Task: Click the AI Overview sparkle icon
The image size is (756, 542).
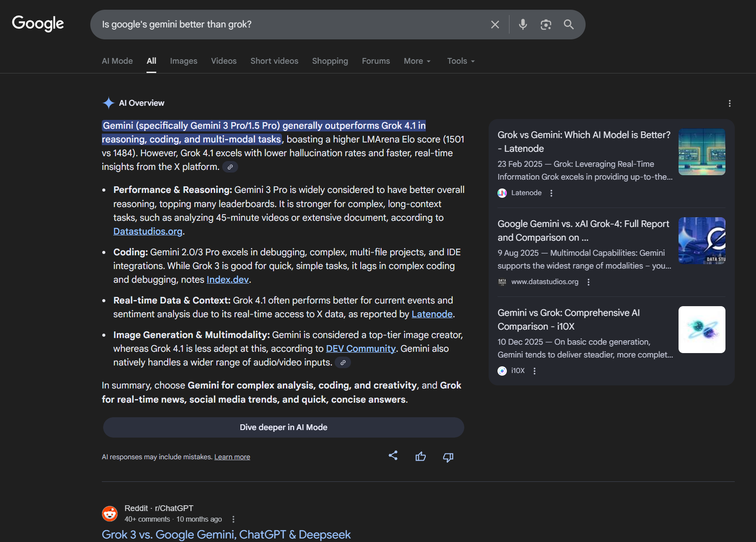Action: [x=108, y=103]
